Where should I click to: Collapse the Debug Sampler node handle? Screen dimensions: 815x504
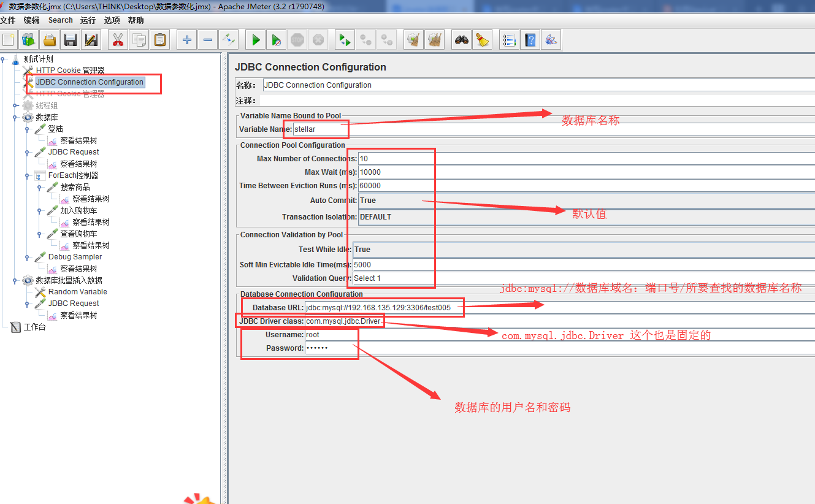(x=28, y=257)
